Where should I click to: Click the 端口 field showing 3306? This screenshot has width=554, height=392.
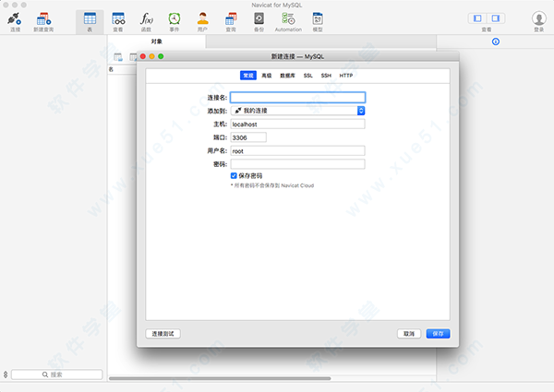pos(248,137)
